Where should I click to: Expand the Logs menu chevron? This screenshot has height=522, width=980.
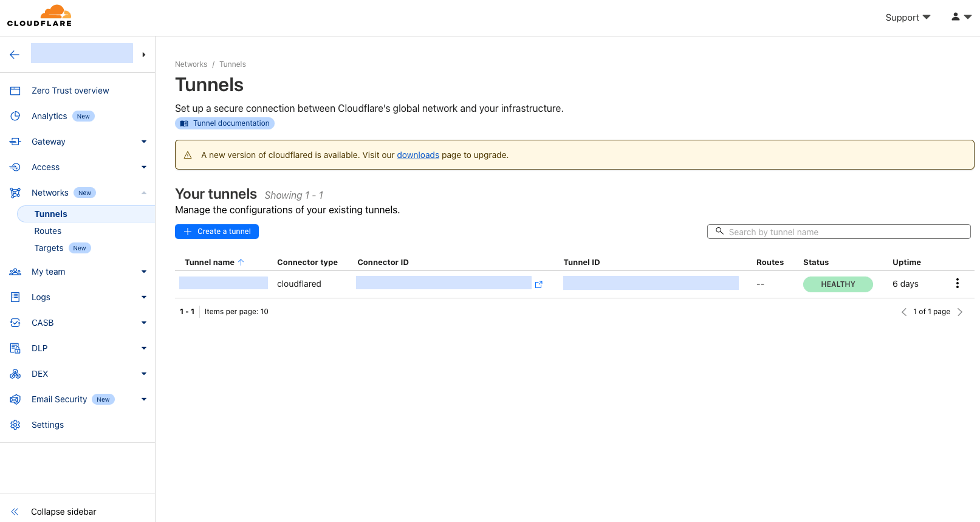[144, 297]
